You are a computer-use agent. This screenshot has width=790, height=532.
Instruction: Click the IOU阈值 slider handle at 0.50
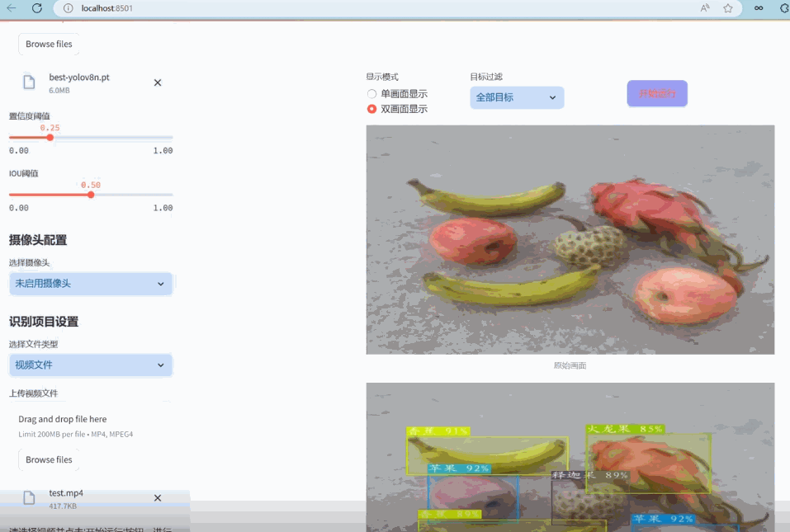tap(91, 195)
